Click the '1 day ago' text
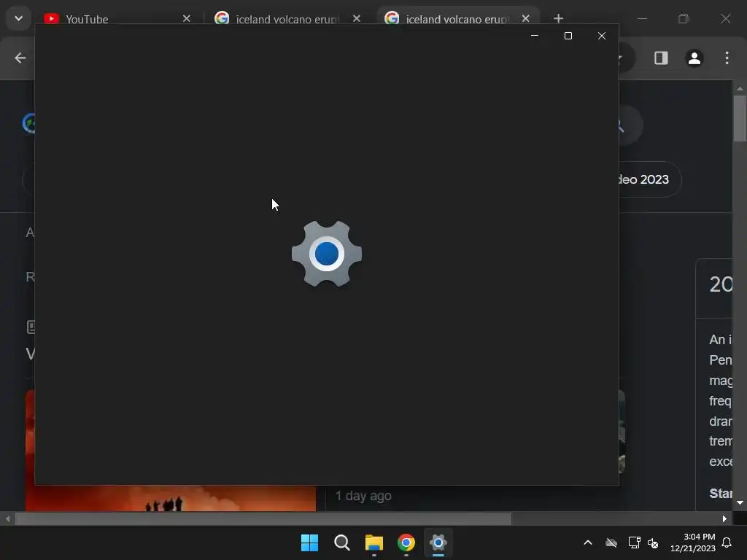 pyautogui.click(x=363, y=496)
